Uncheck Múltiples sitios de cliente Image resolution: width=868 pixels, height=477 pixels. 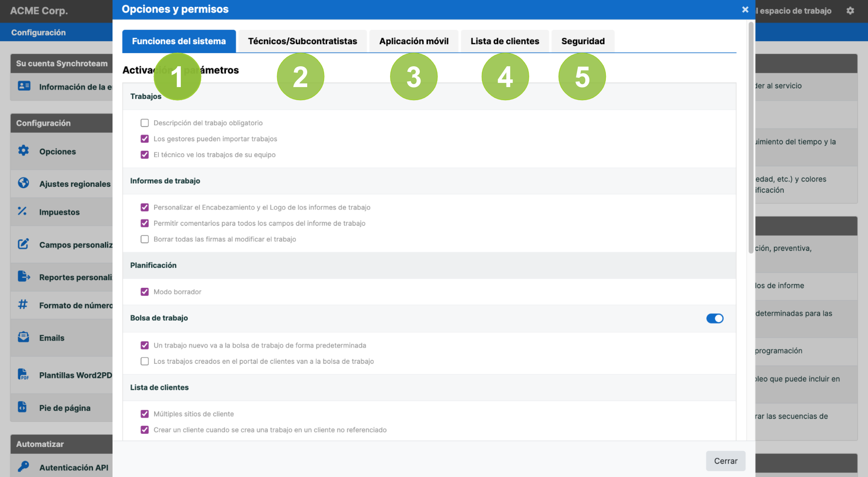(x=145, y=414)
